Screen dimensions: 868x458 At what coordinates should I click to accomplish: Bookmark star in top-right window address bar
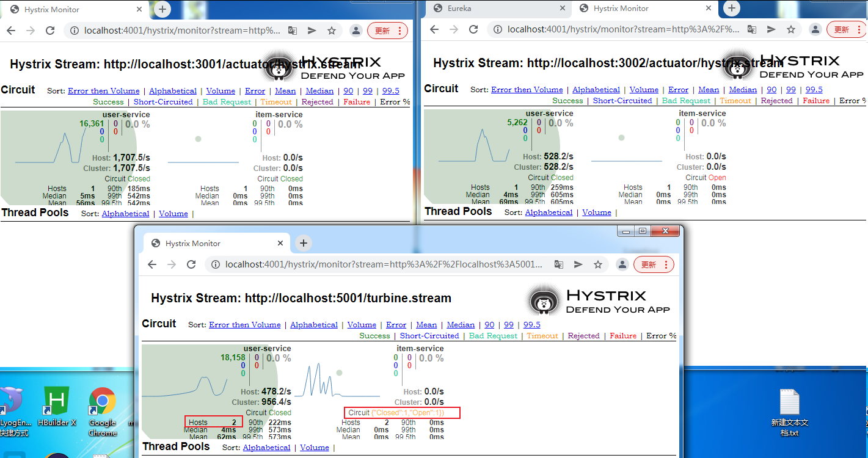(791, 29)
